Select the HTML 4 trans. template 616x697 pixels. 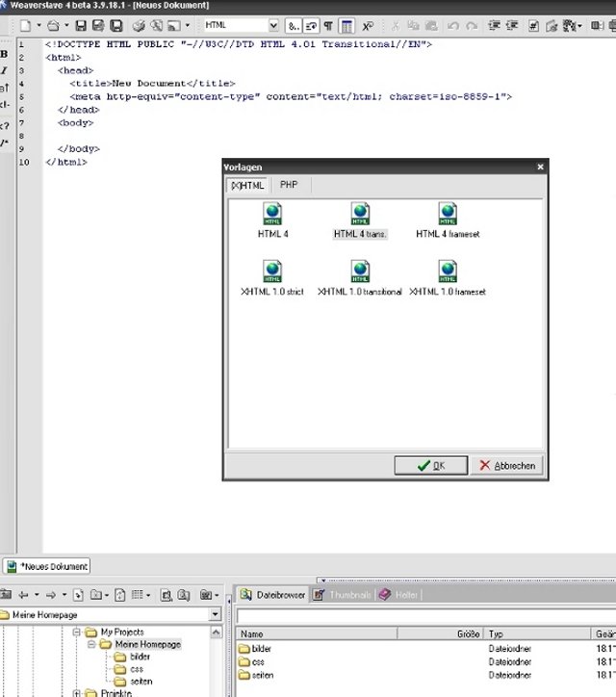coord(360,220)
